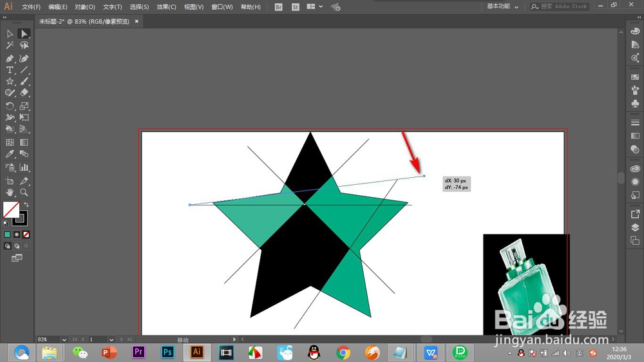This screenshot has width=644, height=362.
Task: Open the 对象(O) menu
Action: tap(85, 7)
